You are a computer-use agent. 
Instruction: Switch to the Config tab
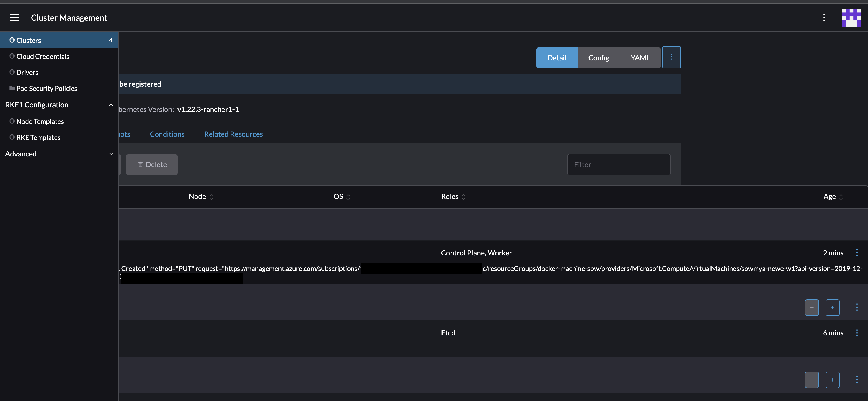coord(599,58)
